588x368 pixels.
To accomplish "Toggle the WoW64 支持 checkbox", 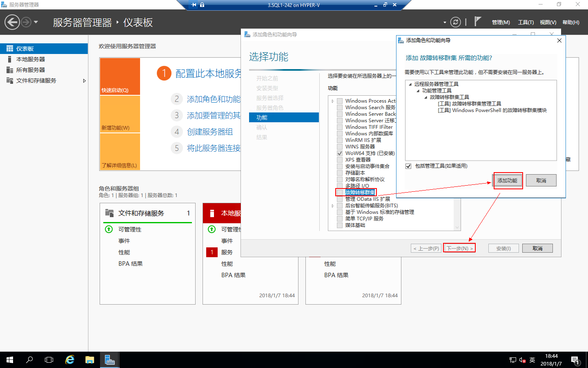I will [340, 153].
